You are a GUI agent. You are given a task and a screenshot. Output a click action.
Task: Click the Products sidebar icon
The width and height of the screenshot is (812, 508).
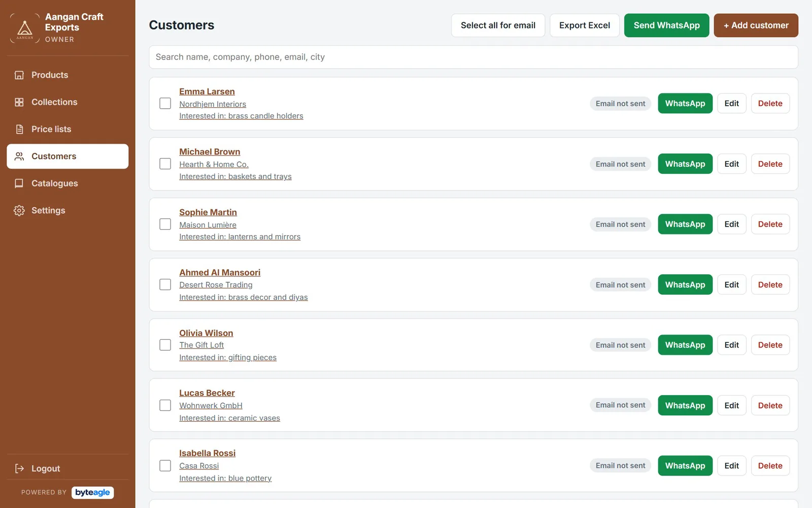pos(19,75)
